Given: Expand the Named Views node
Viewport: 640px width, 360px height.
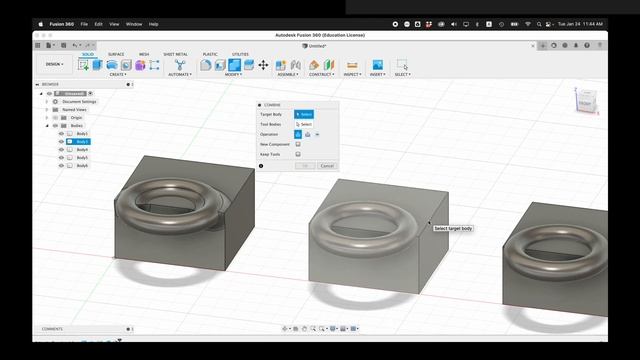Looking at the screenshot, I should point(47,110).
